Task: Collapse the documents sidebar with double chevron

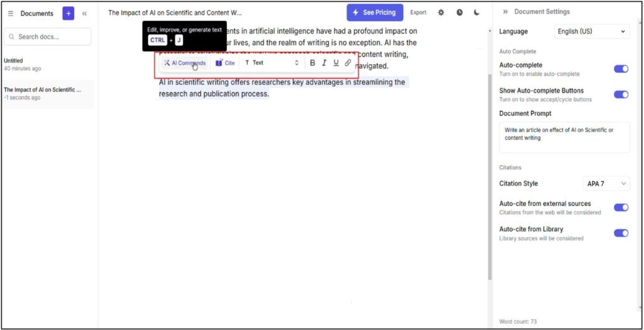Action: [84, 14]
